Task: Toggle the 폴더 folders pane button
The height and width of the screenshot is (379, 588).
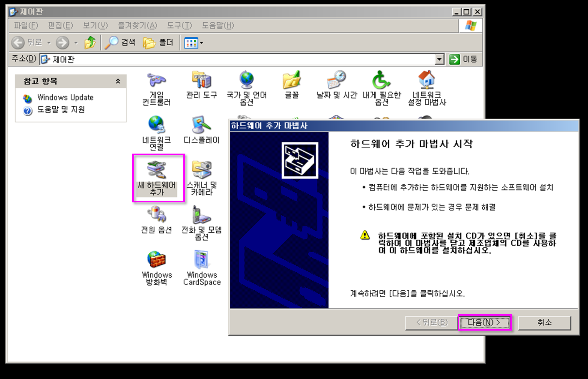Action: tap(158, 42)
